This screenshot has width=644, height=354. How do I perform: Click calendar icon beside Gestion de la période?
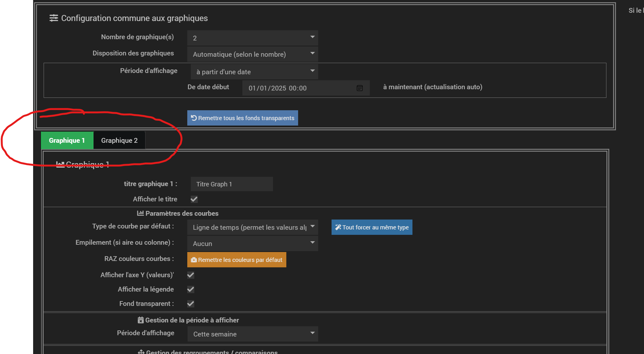click(141, 320)
